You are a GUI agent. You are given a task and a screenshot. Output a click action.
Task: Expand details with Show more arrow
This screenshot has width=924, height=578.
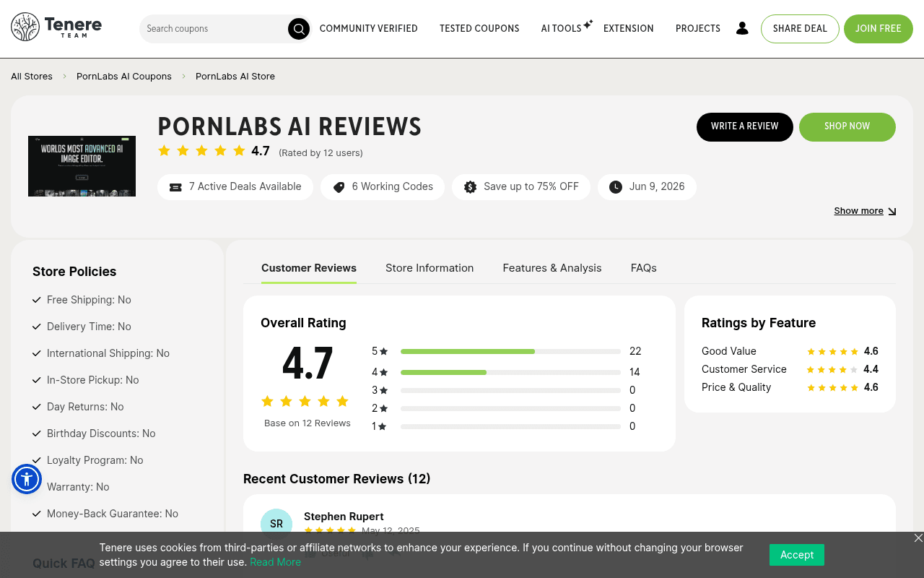(865, 211)
